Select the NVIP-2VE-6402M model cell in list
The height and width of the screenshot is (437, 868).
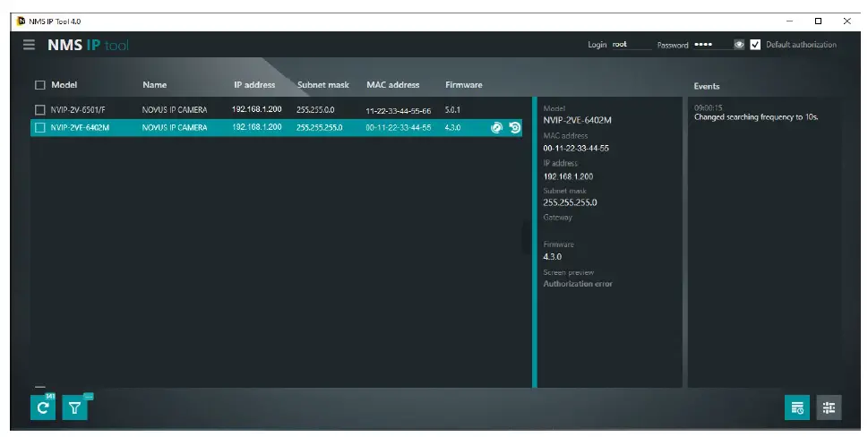pyautogui.click(x=80, y=128)
